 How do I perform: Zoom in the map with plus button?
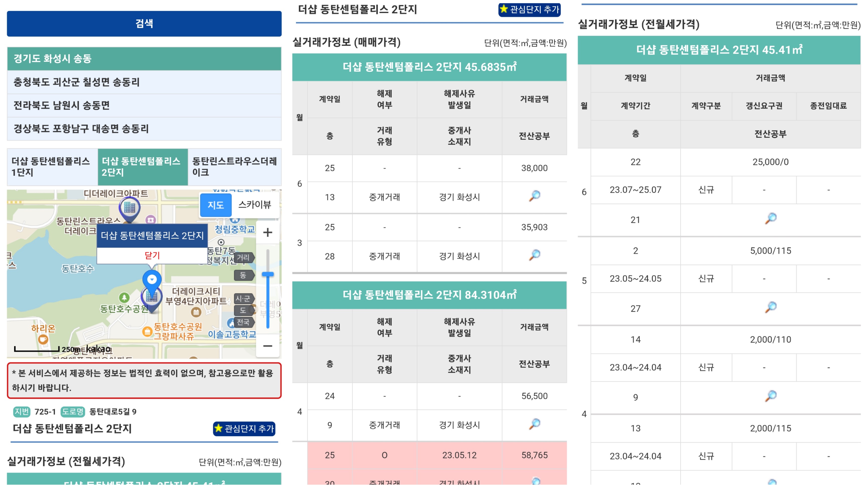(268, 232)
